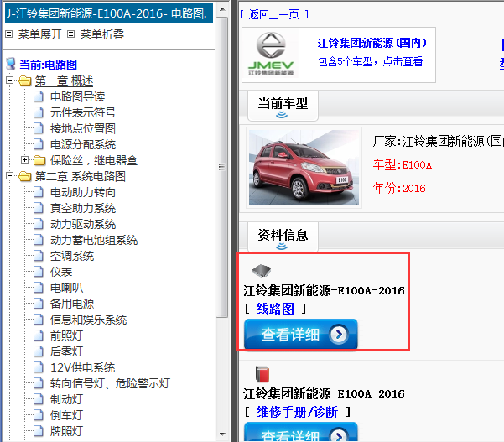
Task: Collapse the 第二章 系统电路图 tree node
Action: (x=9, y=176)
